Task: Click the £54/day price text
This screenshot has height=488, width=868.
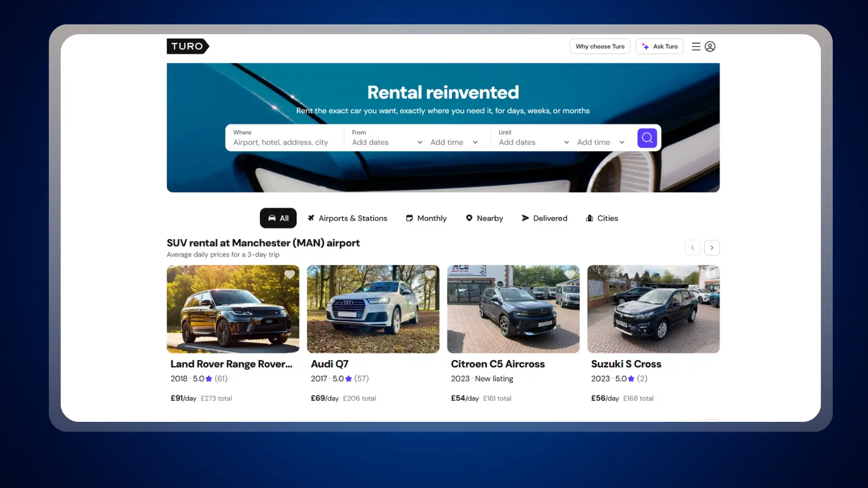Action: coord(465,398)
